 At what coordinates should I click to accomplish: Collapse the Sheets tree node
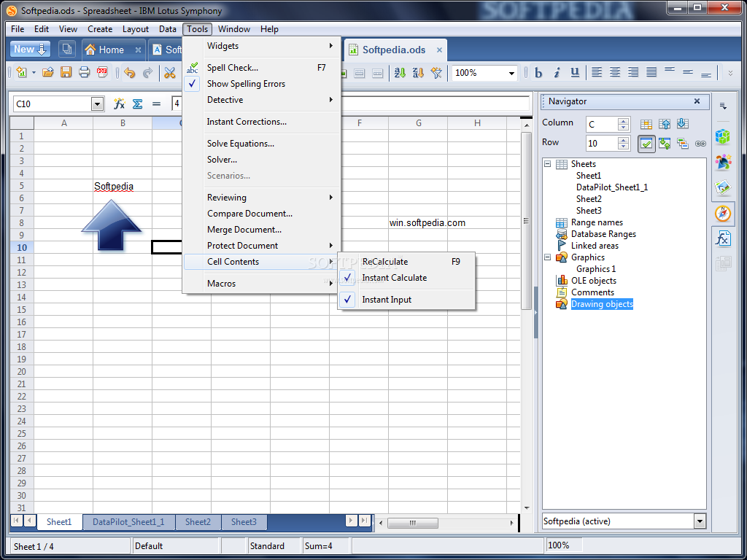[x=547, y=164]
